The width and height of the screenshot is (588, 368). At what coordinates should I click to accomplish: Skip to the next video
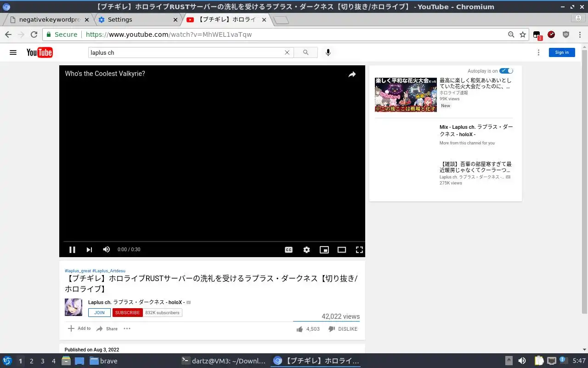tap(89, 250)
